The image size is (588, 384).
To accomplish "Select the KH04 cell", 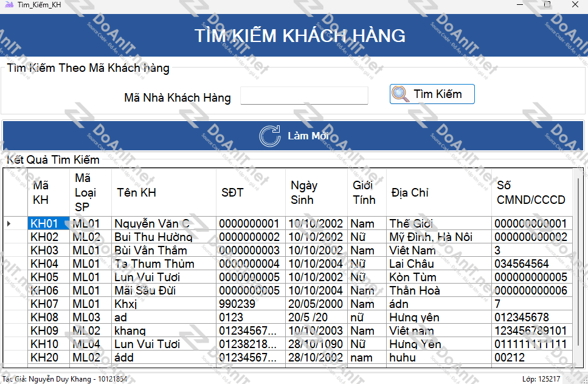I will (49, 264).
